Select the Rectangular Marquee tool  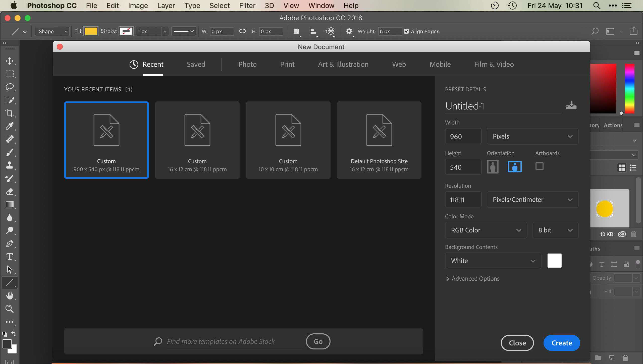tap(10, 74)
